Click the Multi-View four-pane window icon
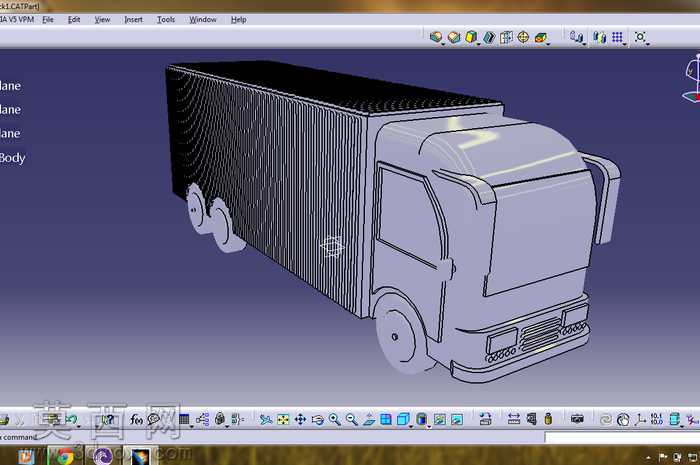Screen dimensions: 700x465 386,419
